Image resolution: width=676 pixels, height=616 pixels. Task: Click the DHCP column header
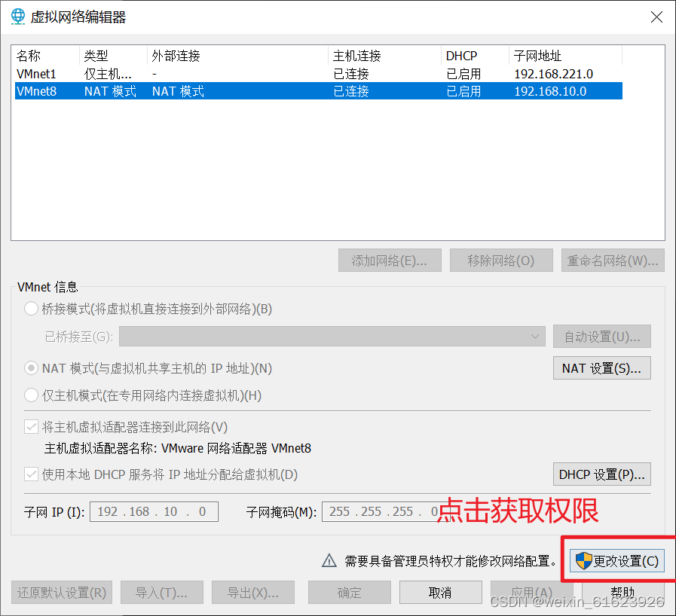click(475, 56)
